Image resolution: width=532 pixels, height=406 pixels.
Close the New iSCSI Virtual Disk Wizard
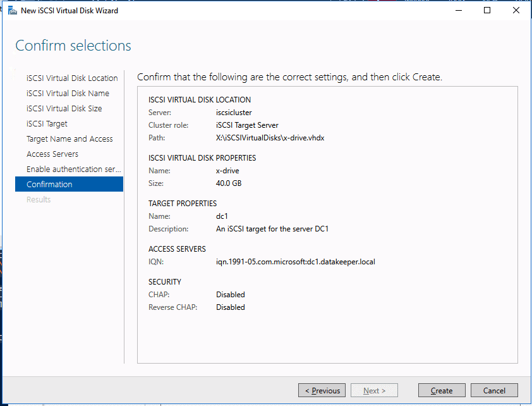[516, 11]
